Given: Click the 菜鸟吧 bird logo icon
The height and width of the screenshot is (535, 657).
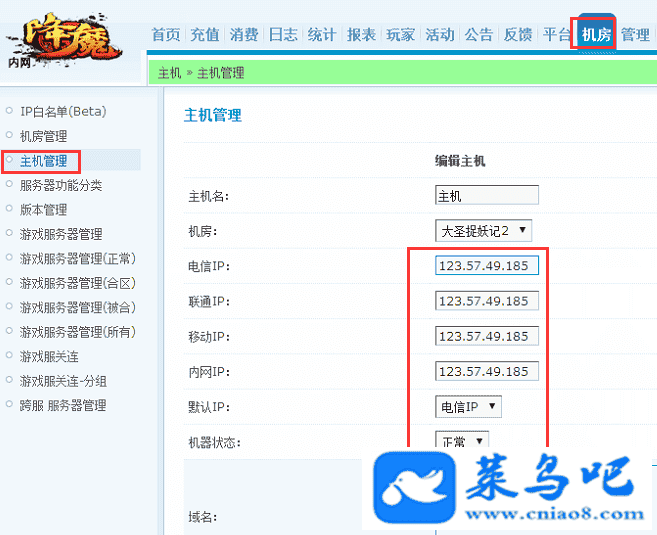Looking at the screenshot, I should (x=414, y=487).
